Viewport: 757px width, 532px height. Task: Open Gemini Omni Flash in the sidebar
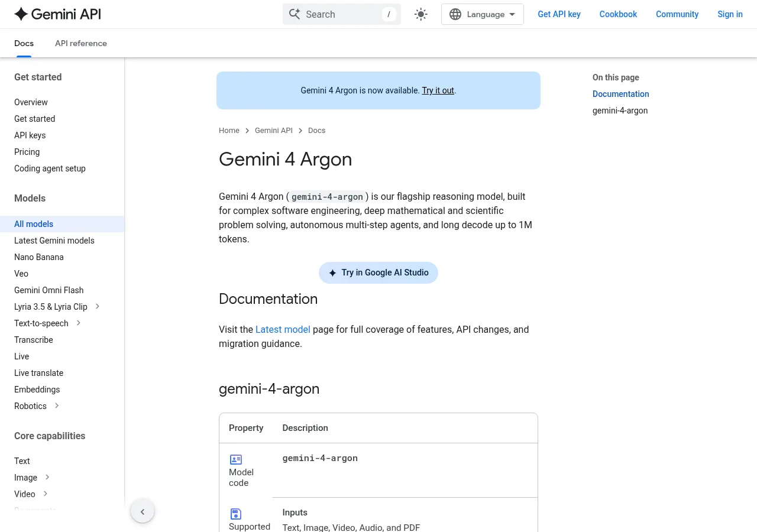(48, 290)
